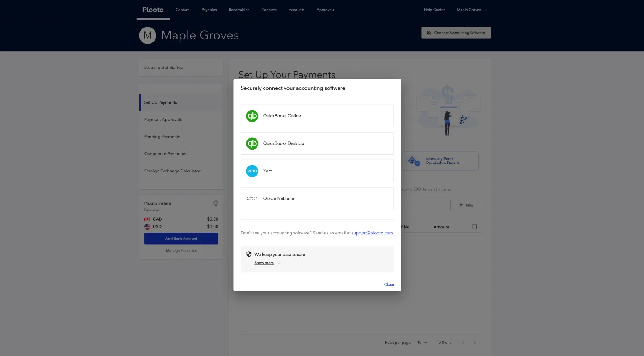Open the Receivables menu
The height and width of the screenshot is (356, 644).
[239, 10]
